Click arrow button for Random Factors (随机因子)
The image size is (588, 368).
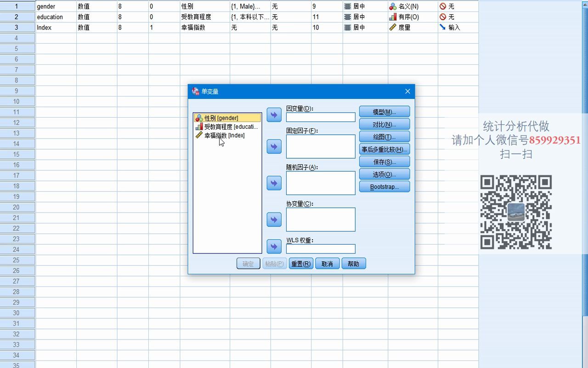pyautogui.click(x=274, y=183)
